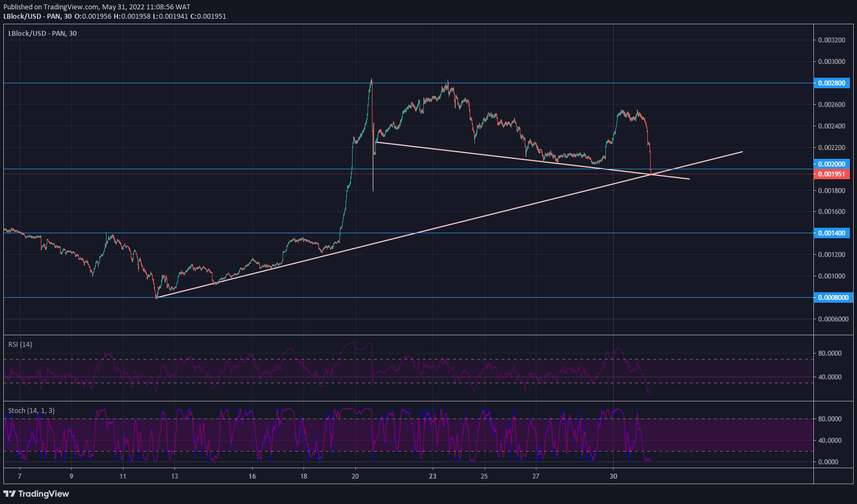Click date 16 on the time axis

click(252, 476)
